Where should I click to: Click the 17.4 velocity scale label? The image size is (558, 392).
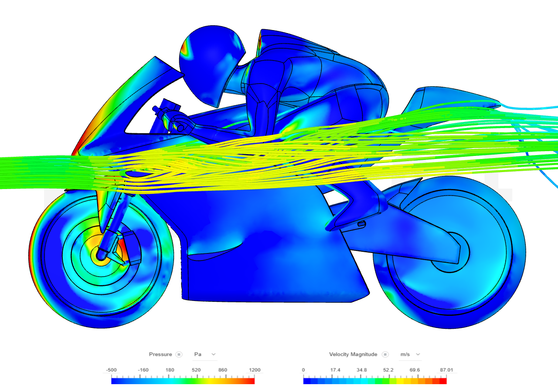tap(335, 370)
